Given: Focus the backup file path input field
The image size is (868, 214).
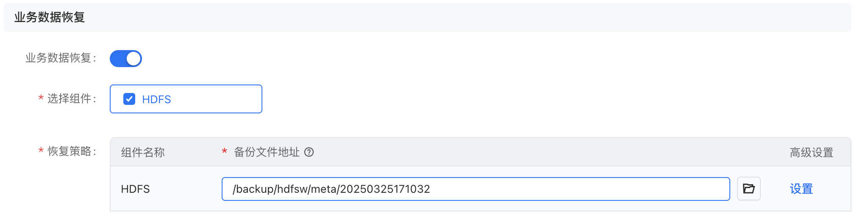Looking at the screenshot, I should (x=476, y=189).
